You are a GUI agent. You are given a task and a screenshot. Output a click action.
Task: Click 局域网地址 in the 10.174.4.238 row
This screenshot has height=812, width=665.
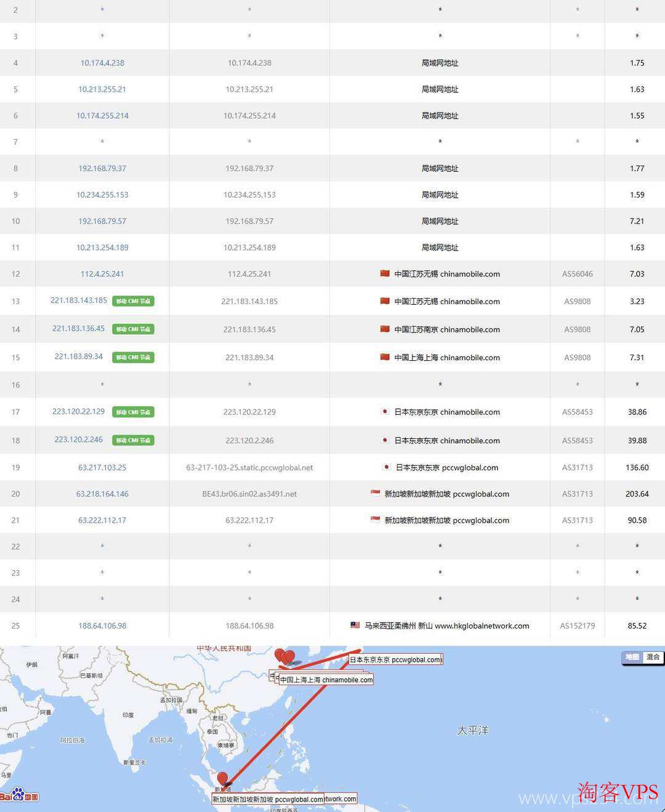pos(440,63)
